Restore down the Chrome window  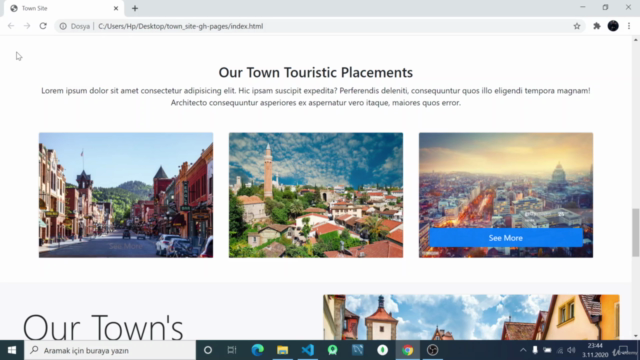(x=605, y=7)
